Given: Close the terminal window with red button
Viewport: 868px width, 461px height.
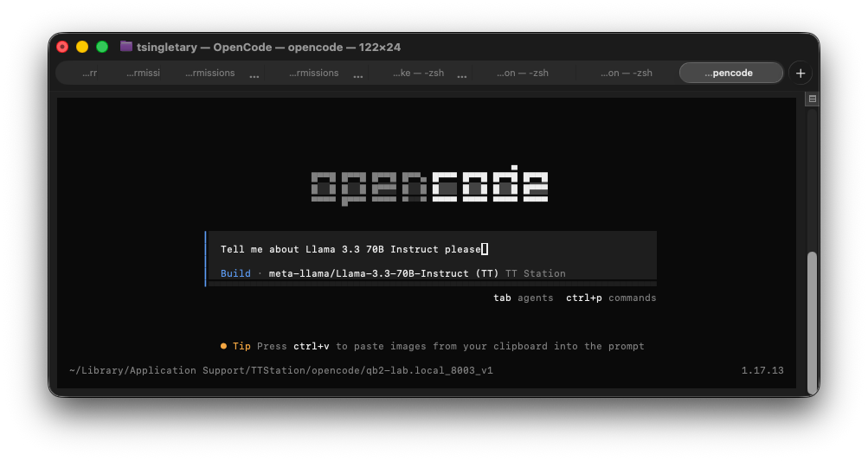Looking at the screenshot, I should tap(62, 47).
